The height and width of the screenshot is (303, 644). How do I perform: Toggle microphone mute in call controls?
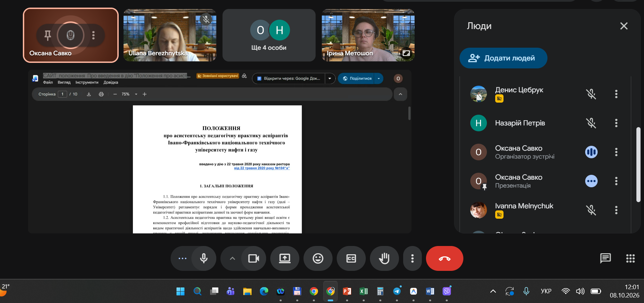tap(204, 258)
